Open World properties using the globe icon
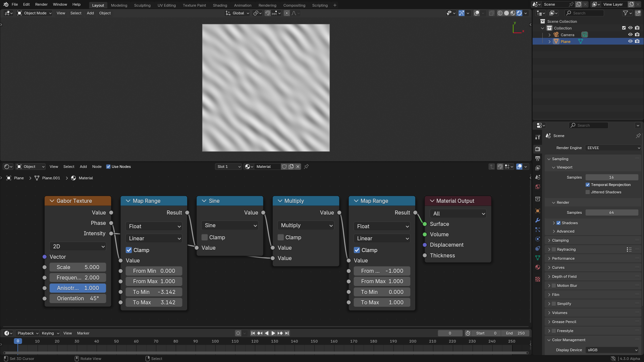Viewport: 644px width, 362px height. coord(537,187)
